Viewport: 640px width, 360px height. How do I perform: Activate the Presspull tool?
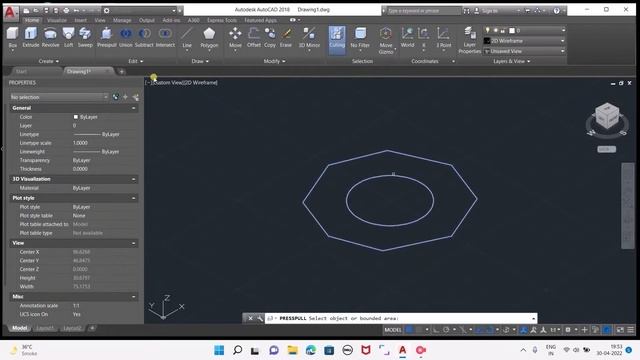click(x=107, y=37)
